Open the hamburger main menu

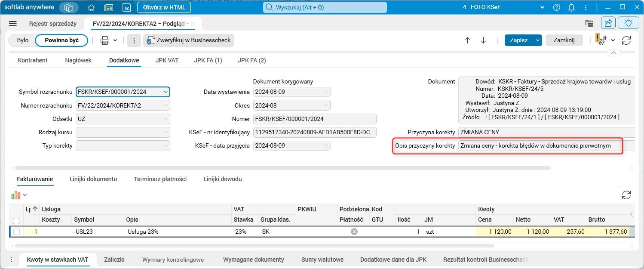point(13,24)
